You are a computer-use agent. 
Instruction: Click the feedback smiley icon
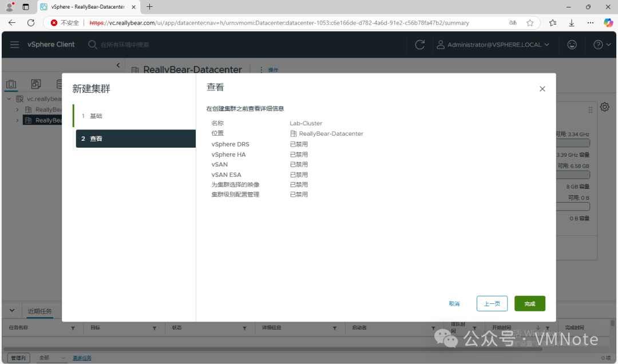(x=572, y=45)
